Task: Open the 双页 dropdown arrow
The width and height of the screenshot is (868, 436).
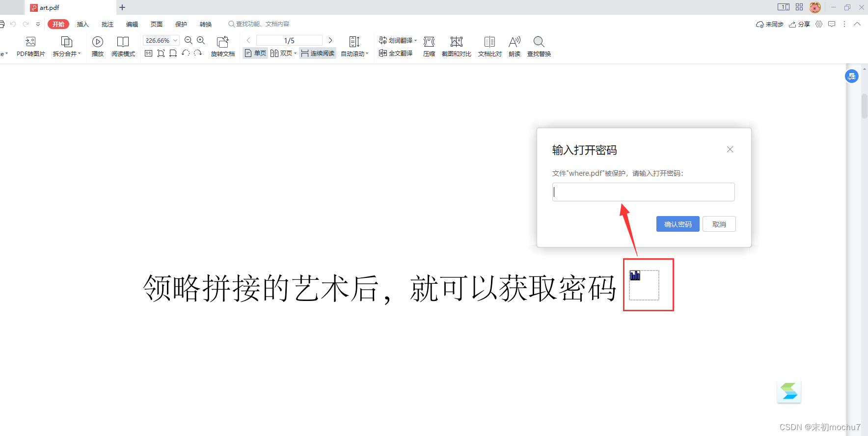Action: click(x=295, y=53)
